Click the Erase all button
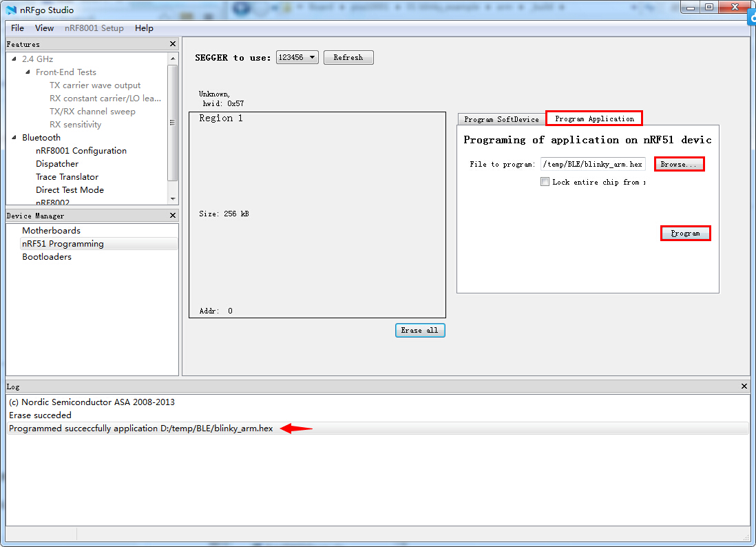This screenshot has width=756, height=547. pyautogui.click(x=420, y=331)
